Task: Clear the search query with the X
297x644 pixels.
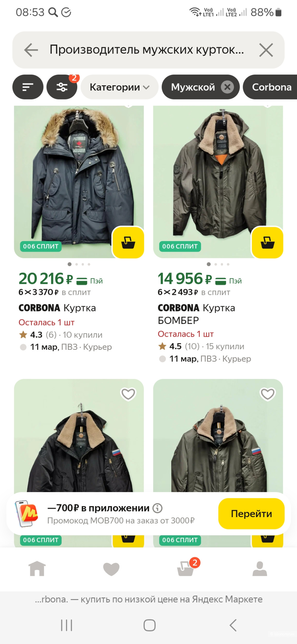Action: tap(266, 50)
